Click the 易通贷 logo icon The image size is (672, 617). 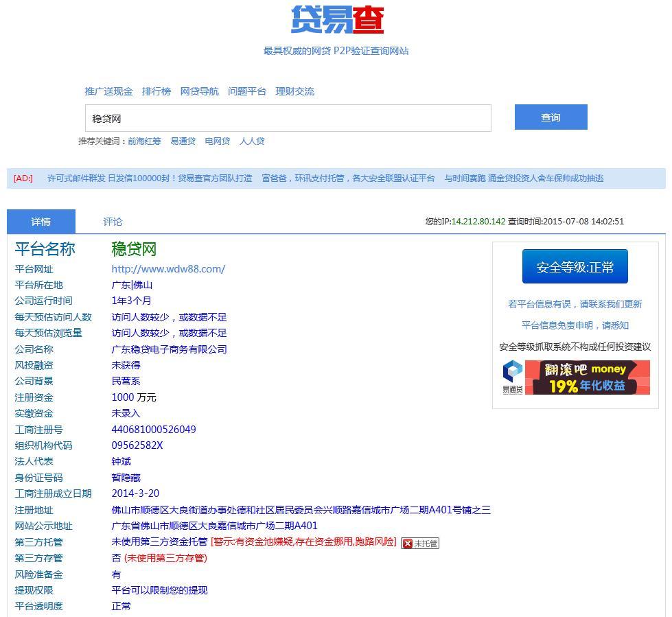[x=512, y=377]
